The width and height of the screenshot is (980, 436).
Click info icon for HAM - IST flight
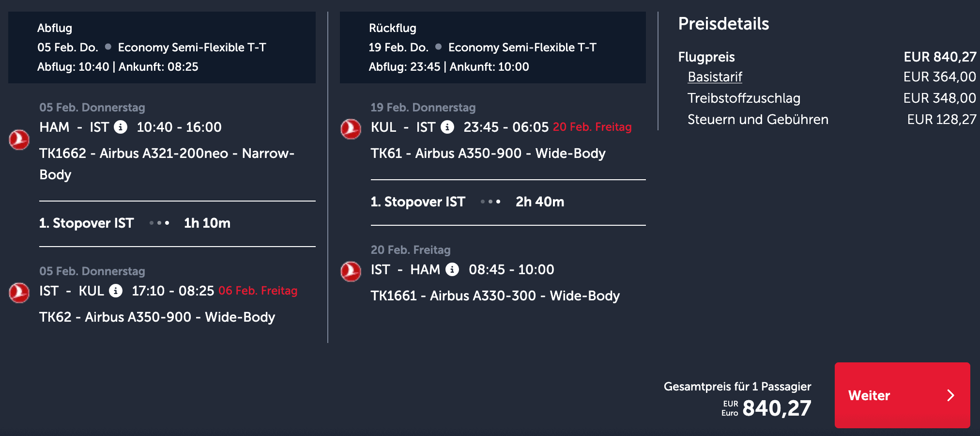point(121,127)
